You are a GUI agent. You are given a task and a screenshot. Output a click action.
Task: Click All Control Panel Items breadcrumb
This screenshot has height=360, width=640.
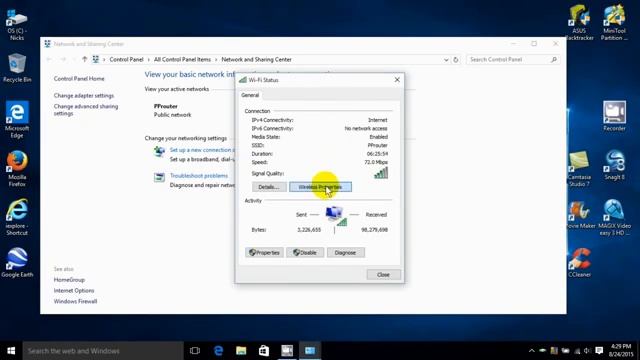tap(182, 60)
